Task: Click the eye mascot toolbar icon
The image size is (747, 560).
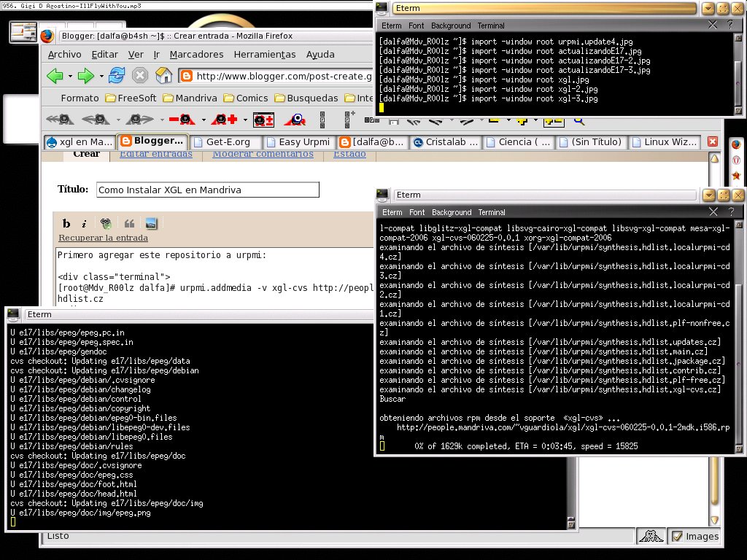Action: 295,119
